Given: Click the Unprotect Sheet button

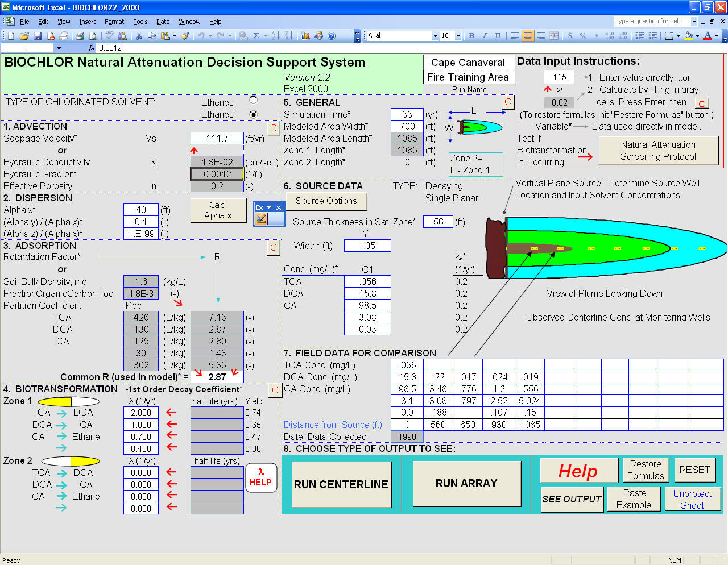Looking at the screenshot, I should click(x=692, y=499).
